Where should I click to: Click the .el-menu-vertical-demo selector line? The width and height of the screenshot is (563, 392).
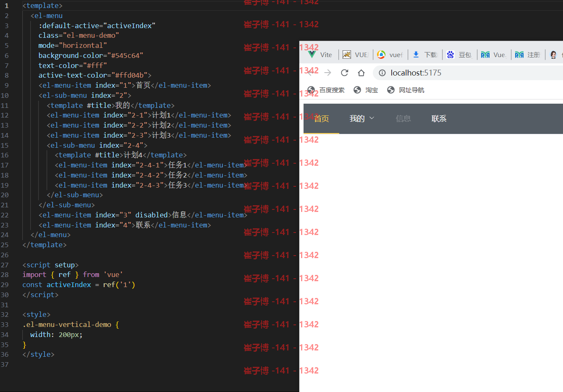click(71, 324)
